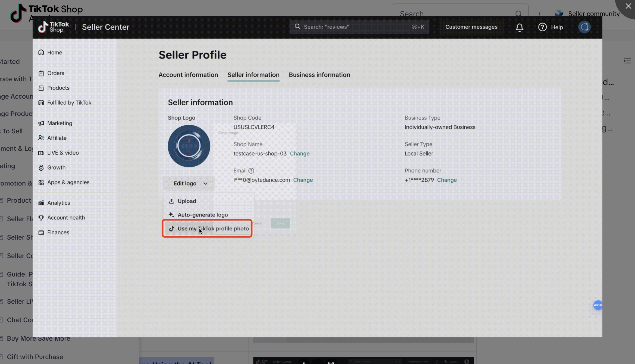This screenshot has width=635, height=364.
Task: Click the Seller Center search field
Action: [x=359, y=27]
